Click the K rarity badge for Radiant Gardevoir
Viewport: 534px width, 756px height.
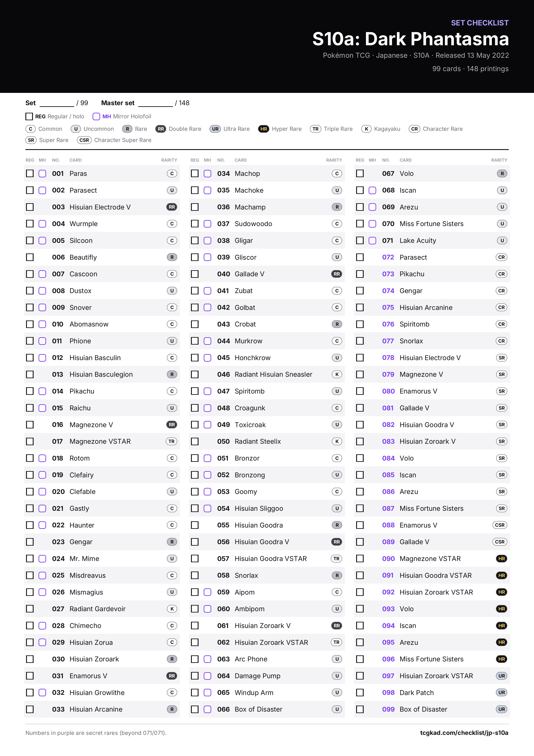click(x=172, y=609)
